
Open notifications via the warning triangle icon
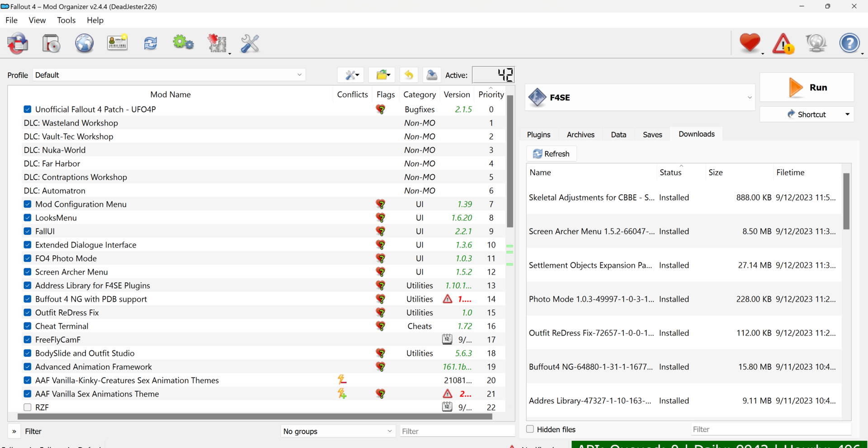point(783,43)
